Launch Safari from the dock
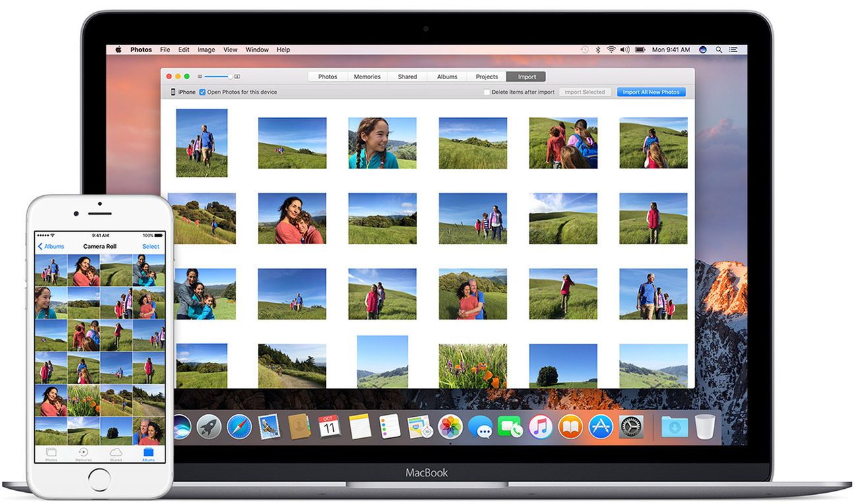The height and width of the screenshot is (504, 855). (239, 427)
